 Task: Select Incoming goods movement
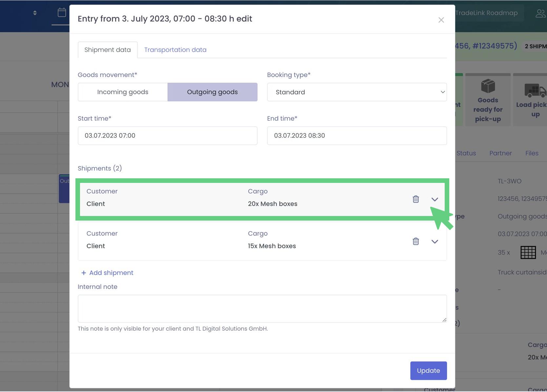(x=123, y=92)
